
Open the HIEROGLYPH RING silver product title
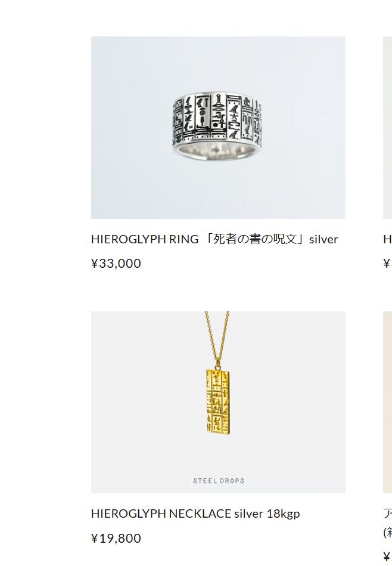click(x=214, y=239)
